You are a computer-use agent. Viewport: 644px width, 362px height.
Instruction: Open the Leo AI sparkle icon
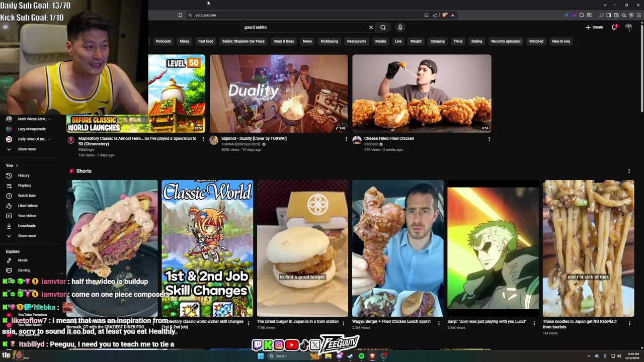coord(624,15)
